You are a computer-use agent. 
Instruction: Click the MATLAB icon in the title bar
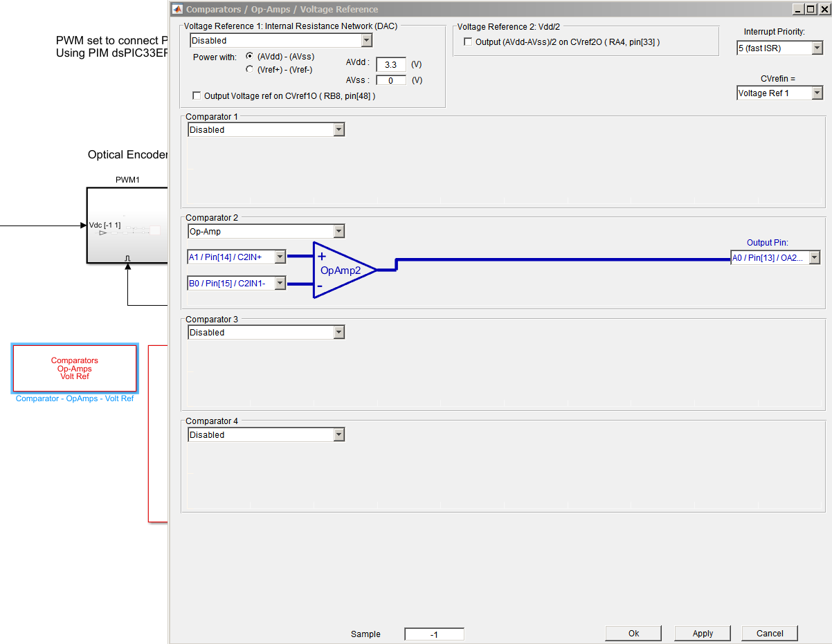pyautogui.click(x=177, y=9)
